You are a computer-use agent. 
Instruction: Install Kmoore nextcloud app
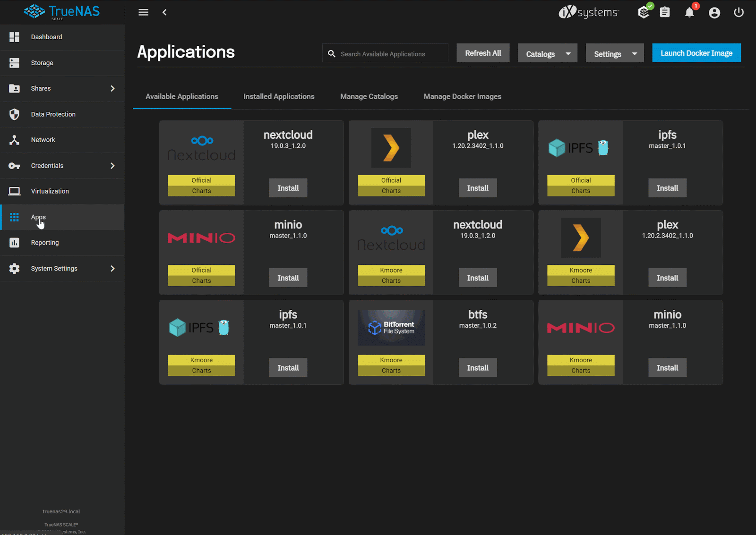[x=478, y=278]
